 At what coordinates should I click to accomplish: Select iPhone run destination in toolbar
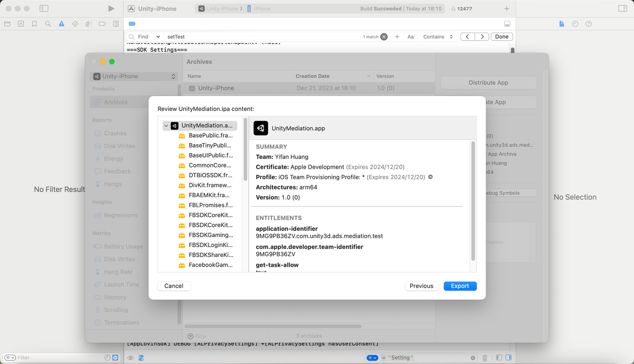click(260, 9)
